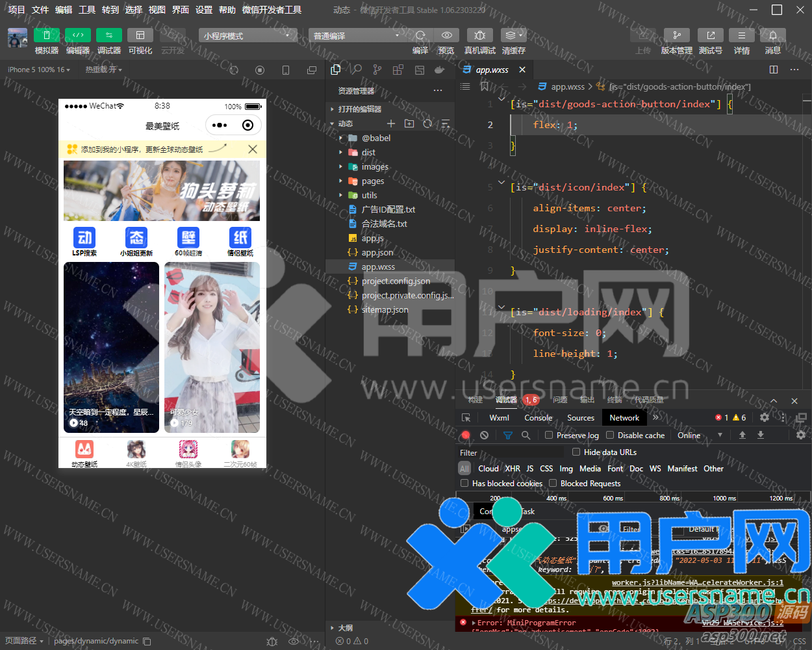Open the Settings (设置) menu
Image resolution: width=812 pixels, height=650 pixels.
click(204, 10)
